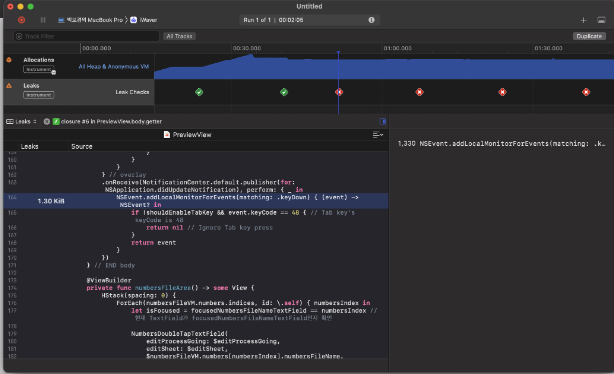The image size is (614, 374).
Task: Click the 01:00.000 ruler label
Action: (397, 48)
